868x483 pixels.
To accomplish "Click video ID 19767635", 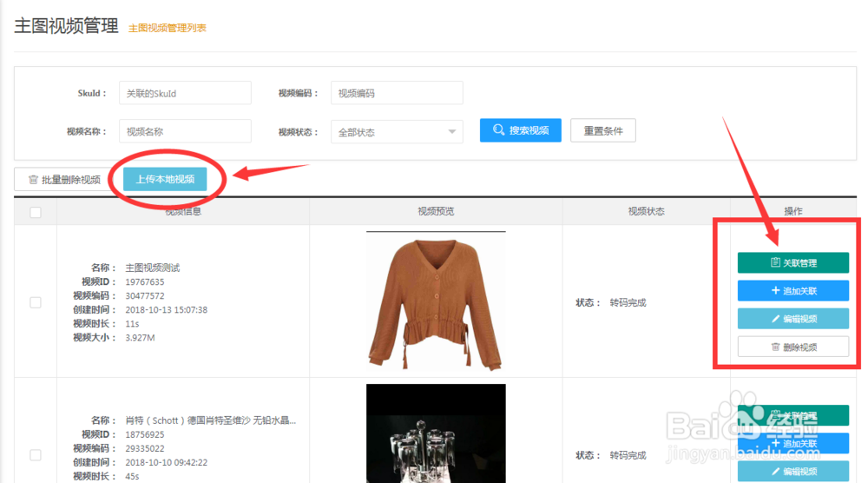I will pos(144,282).
